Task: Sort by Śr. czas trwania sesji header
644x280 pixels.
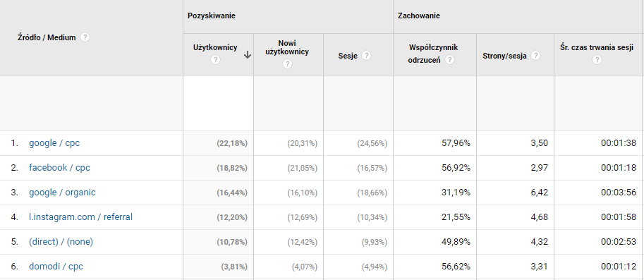Action: (x=596, y=48)
